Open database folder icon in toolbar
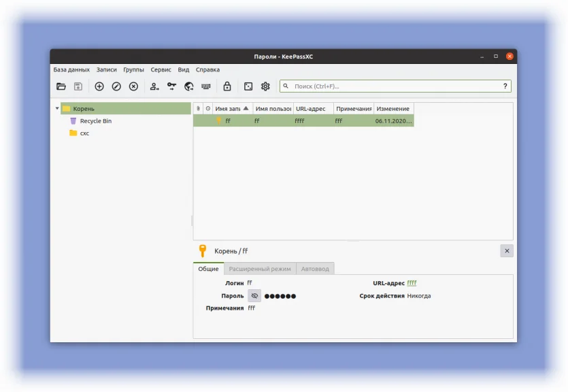The height and width of the screenshot is (392, 568). click(x=61, y=86)
